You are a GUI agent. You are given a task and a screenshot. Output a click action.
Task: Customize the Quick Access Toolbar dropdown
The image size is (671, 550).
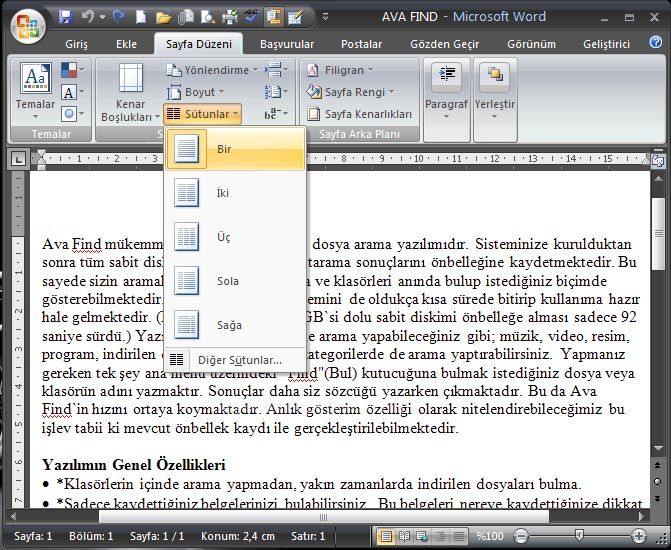point(325,17)
